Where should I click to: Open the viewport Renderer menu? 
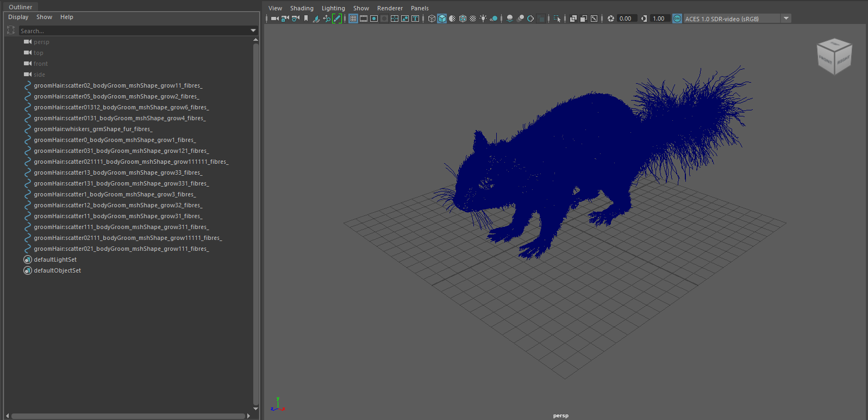[390, 8]
